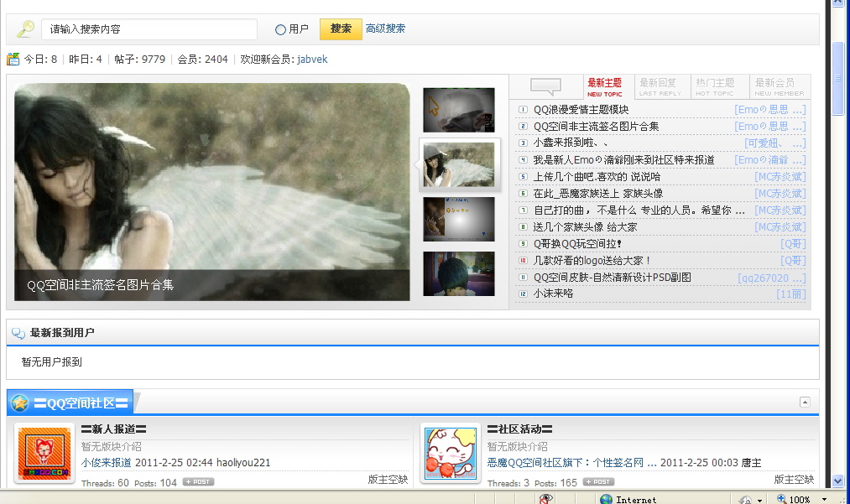Viewport: 850px width, 504px height.
Task: Switch to the 最新主题 New Topic tab
Action: [604, 86]
